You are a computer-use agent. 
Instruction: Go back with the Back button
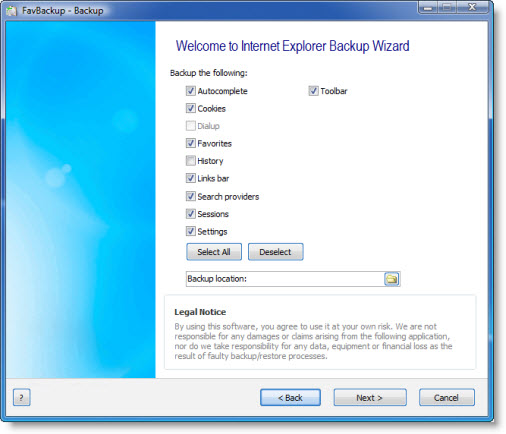coord(290,397)
